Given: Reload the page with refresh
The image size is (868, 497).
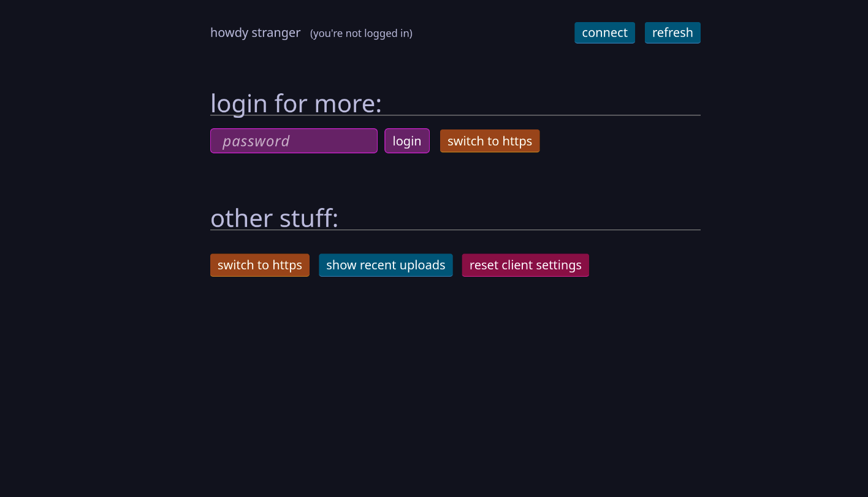Looking at the screenshot, I should point(672,33).
